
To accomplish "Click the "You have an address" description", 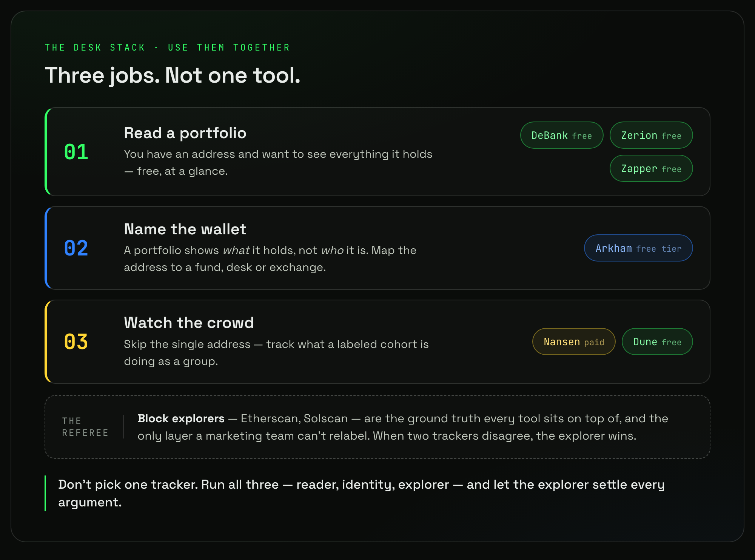I will tap(278, 162).
